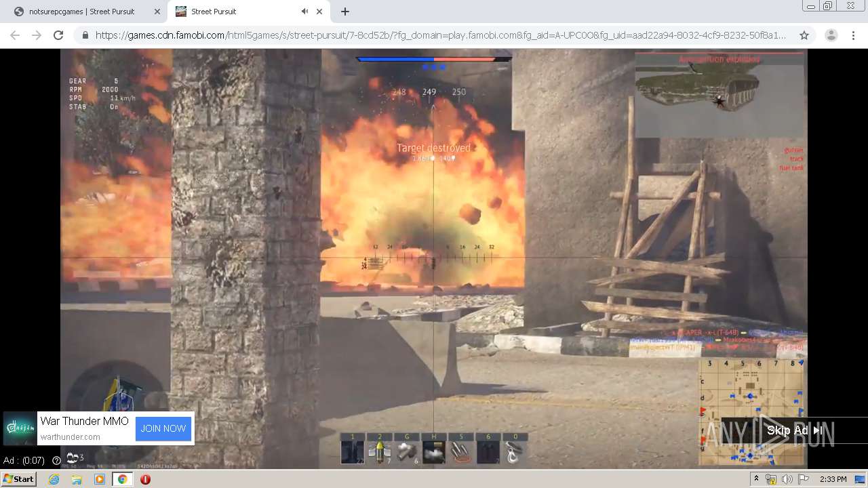Go back to the previous page
This screenshot has height=488, width=868.
(x=15, y=35)
